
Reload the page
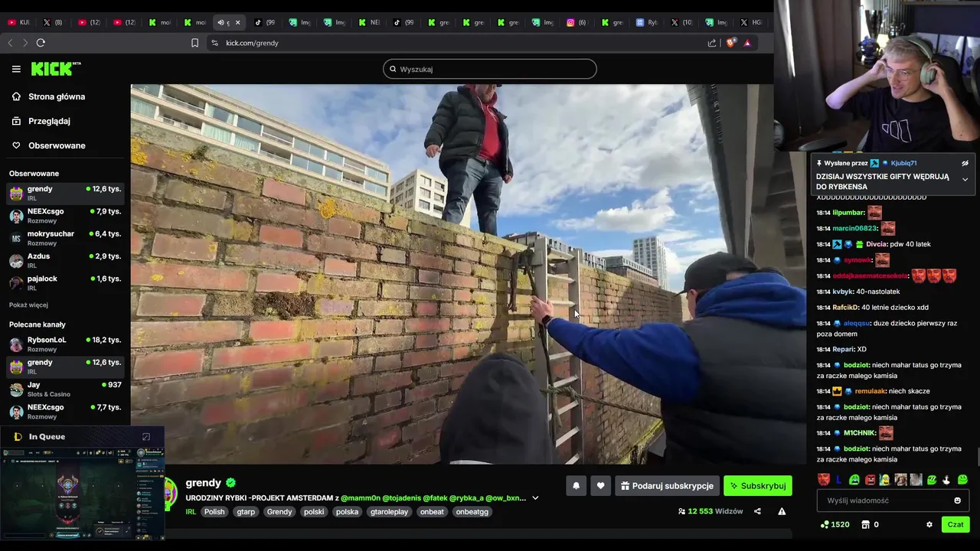[x=41, y=43]
